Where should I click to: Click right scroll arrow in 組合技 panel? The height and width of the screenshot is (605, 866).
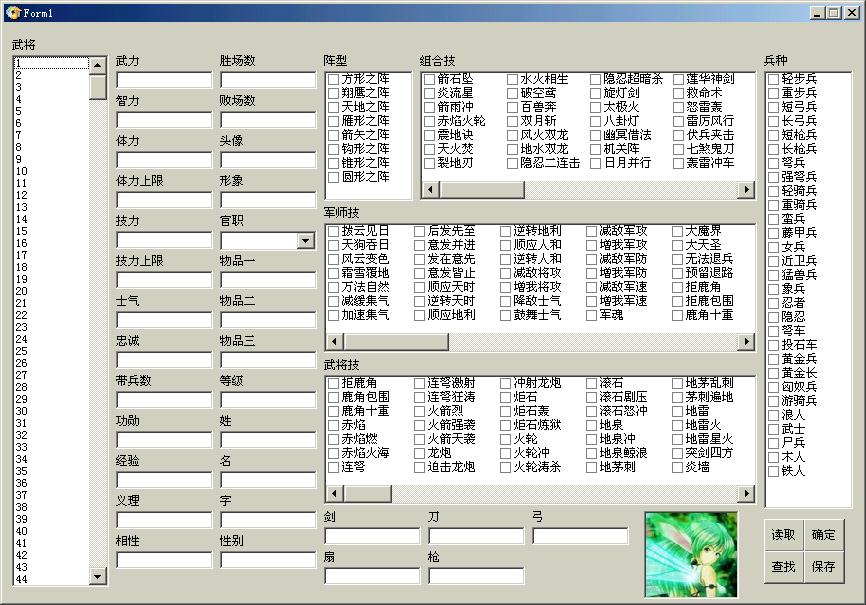coord(746,190)
